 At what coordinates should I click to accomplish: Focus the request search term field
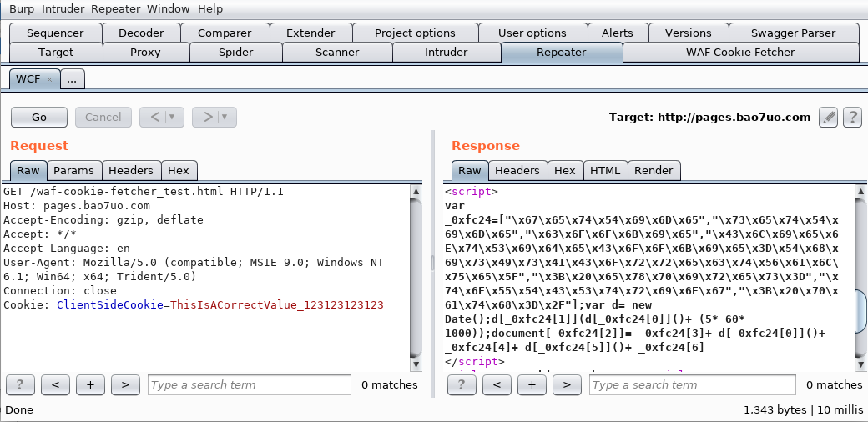[x=250, y=385]
